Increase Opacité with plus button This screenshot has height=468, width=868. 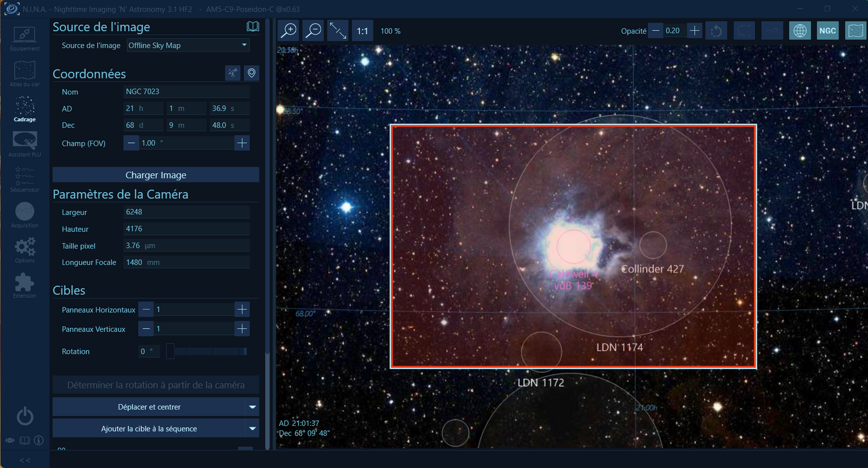click(695, 31)
